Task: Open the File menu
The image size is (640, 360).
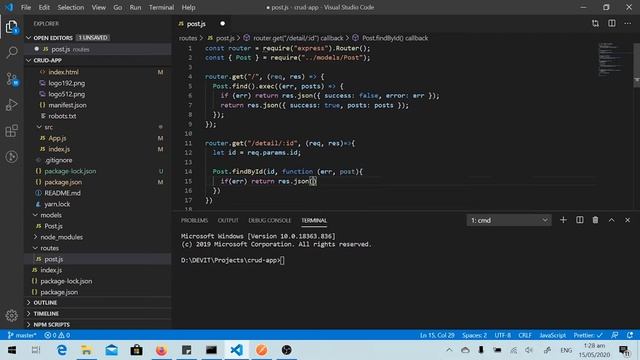Action: (26, 7)
